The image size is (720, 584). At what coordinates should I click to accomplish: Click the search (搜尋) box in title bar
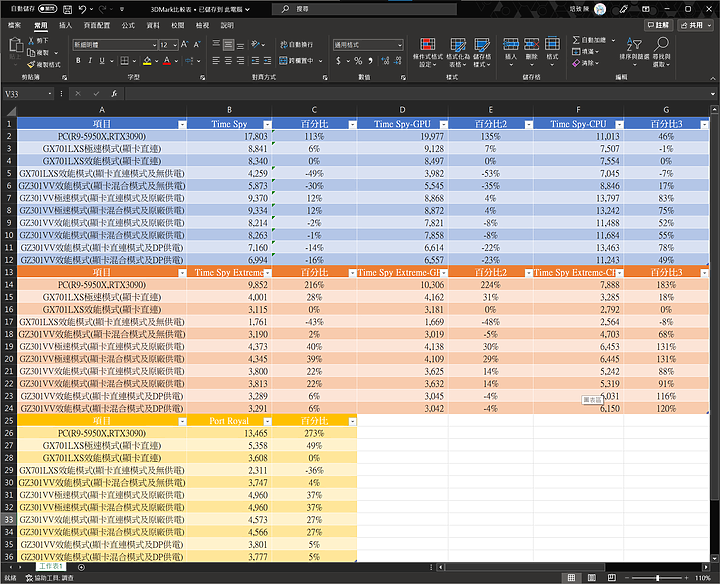tap(365, 9)
